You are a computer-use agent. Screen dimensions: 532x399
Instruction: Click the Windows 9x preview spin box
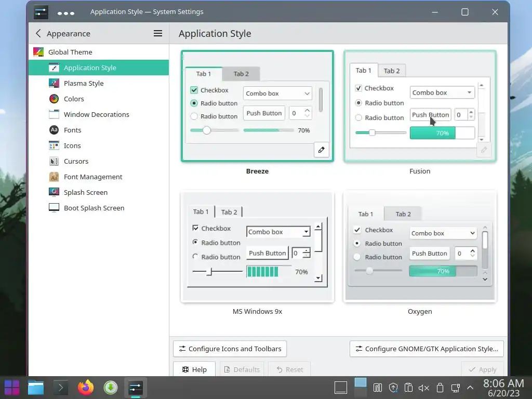click(x=301, y=253)
